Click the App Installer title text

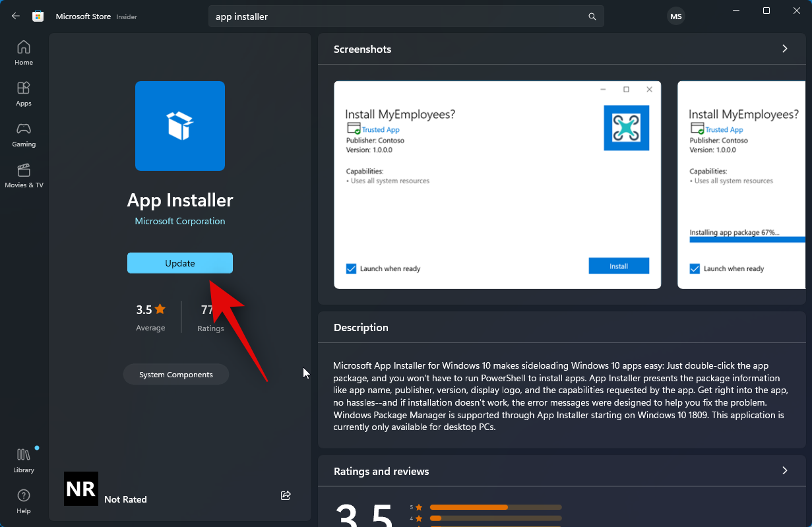(x=180, y=200)
